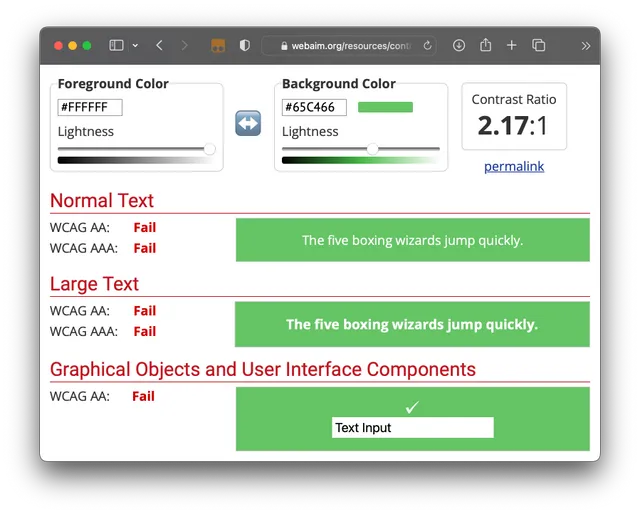
Task: Open a new tab with plus
Action: coord(512,45)
